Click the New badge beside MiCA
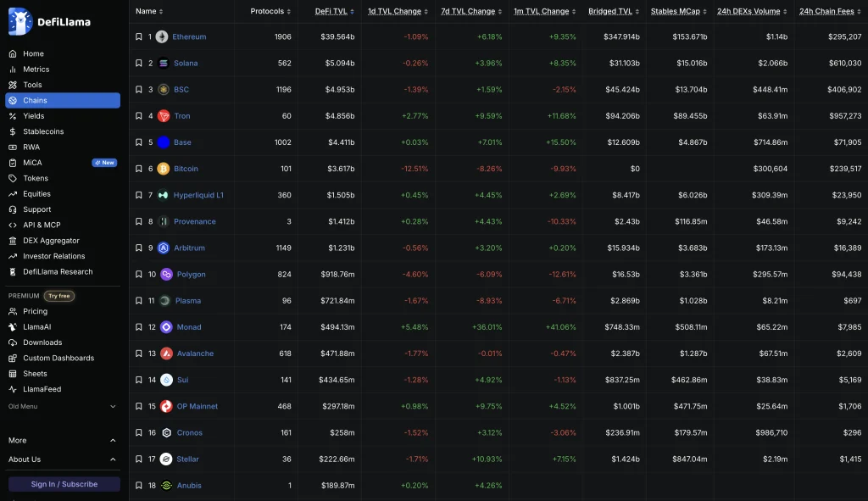The width and height of the screenshot is (868, 501). pyautogui.click(x=104, y=163)
